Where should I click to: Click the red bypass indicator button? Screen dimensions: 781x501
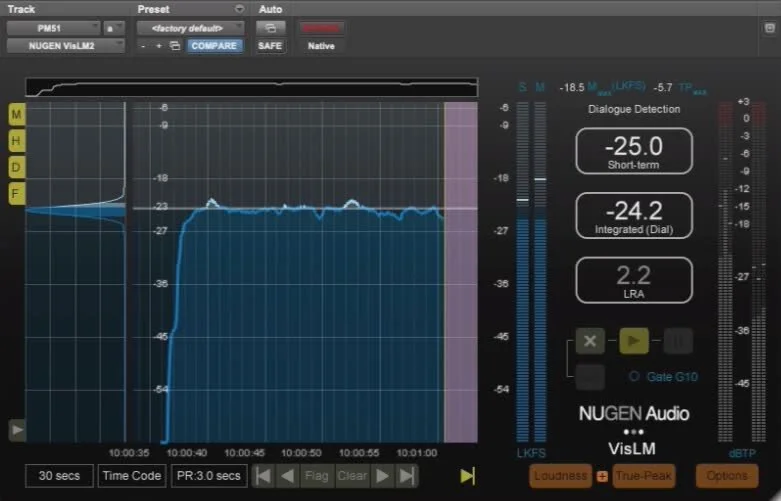coord(321,28)
